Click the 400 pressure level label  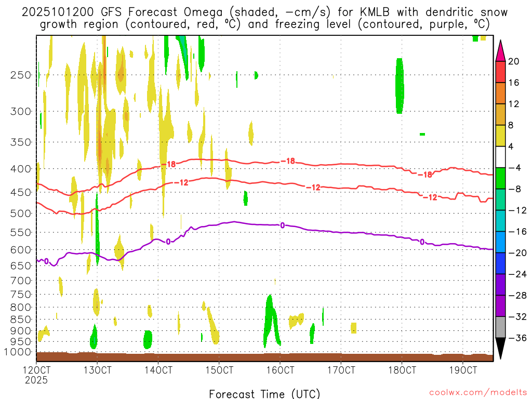pyautogui.click(x=21, y=169)
